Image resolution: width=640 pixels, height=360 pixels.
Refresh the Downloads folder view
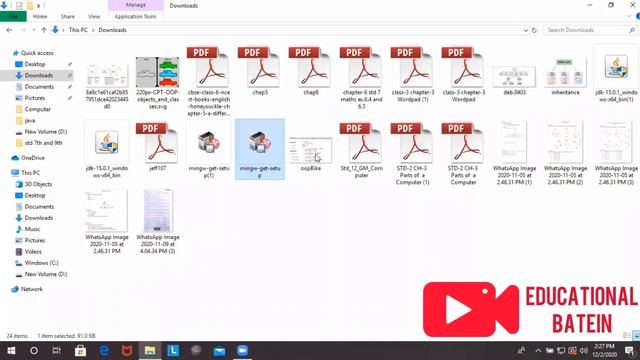coord(534,30)
